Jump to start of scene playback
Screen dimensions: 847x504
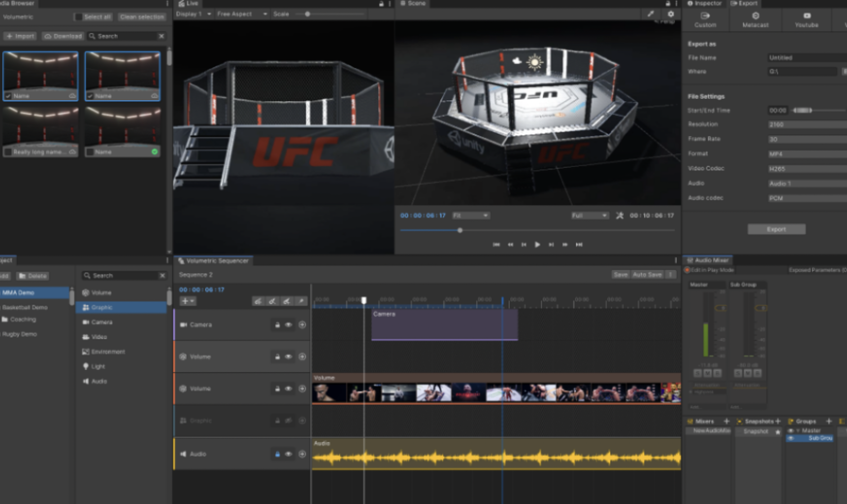[496, 244]
